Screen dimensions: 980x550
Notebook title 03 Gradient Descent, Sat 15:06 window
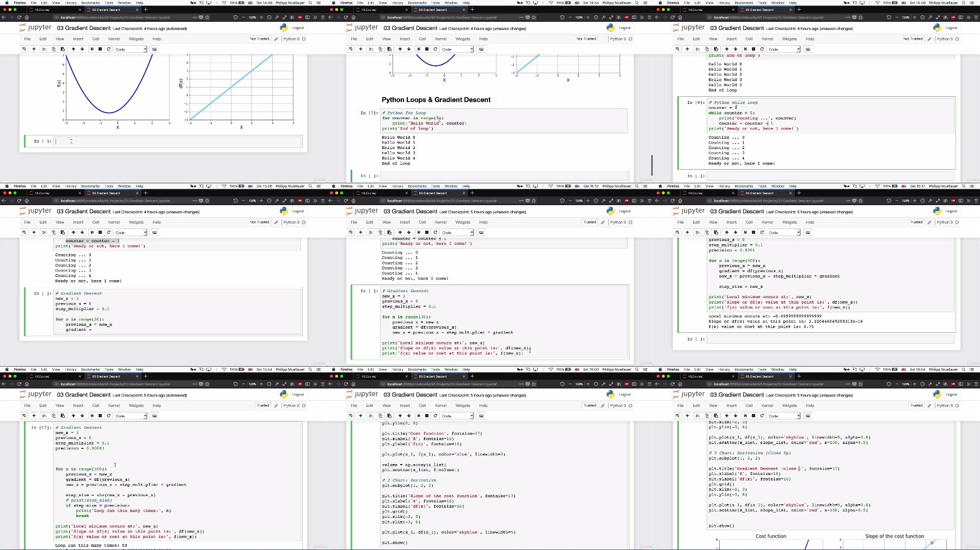coord(84,211)
